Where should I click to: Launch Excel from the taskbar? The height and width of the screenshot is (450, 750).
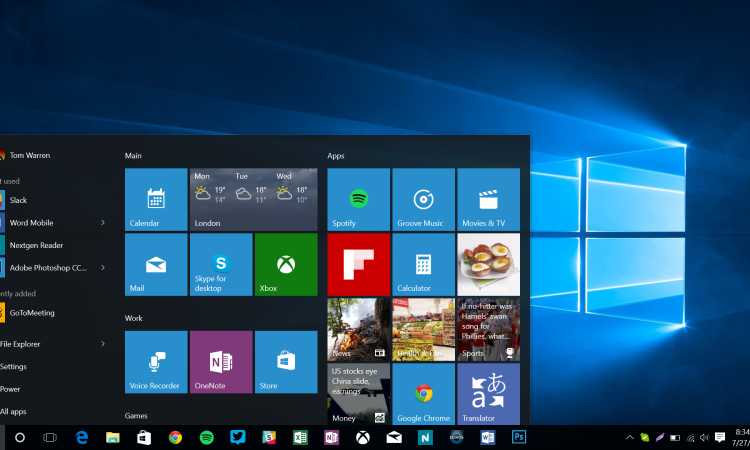(x=300, y=437)
